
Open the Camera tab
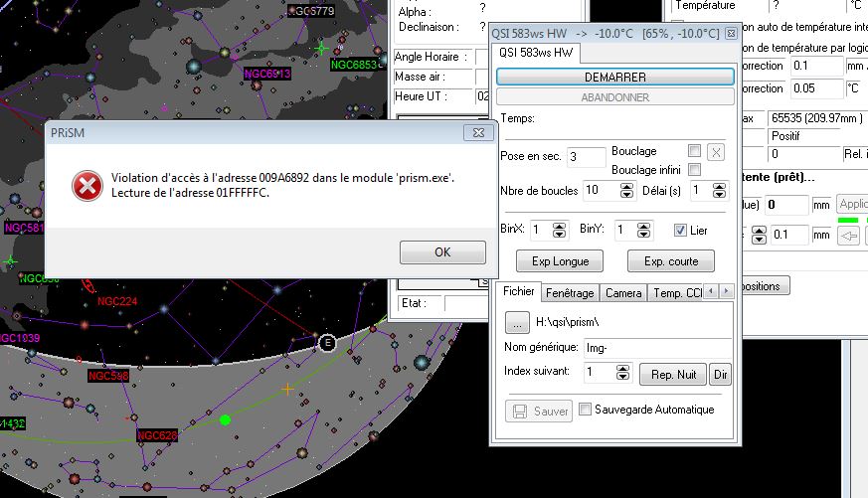[623, 293]
